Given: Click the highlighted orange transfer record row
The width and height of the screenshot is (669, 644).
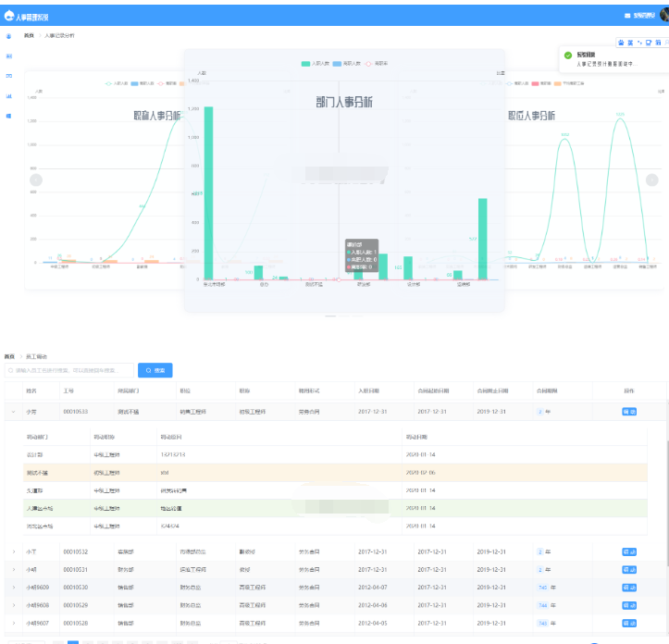Looking at the screenshot, I should 335,473.
